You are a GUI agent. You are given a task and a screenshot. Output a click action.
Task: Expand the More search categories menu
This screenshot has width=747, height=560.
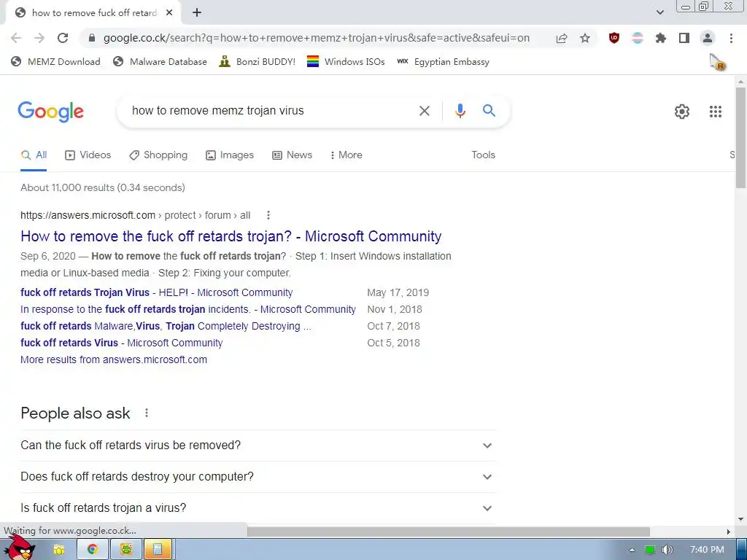pos(346,155)
